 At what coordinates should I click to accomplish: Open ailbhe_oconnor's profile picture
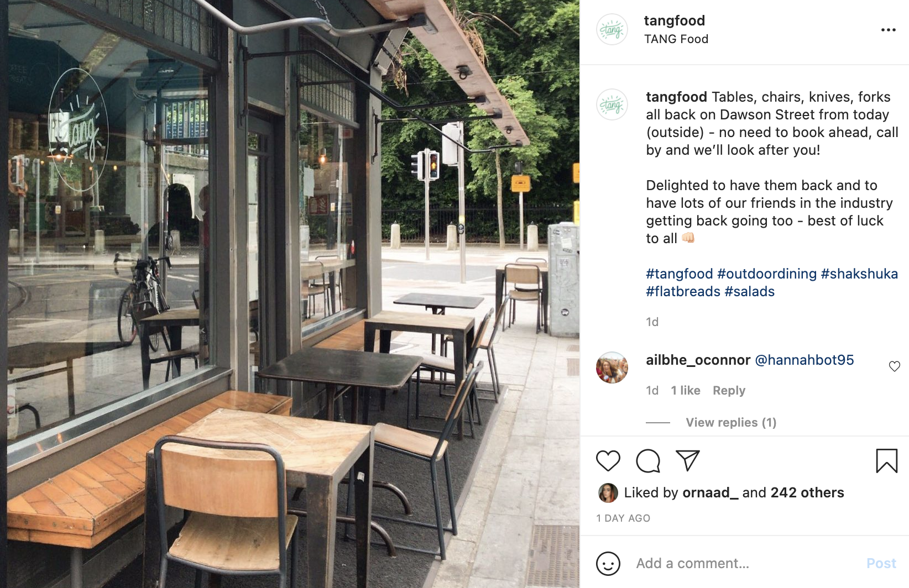pyautogui.click(x=612, y=368)
